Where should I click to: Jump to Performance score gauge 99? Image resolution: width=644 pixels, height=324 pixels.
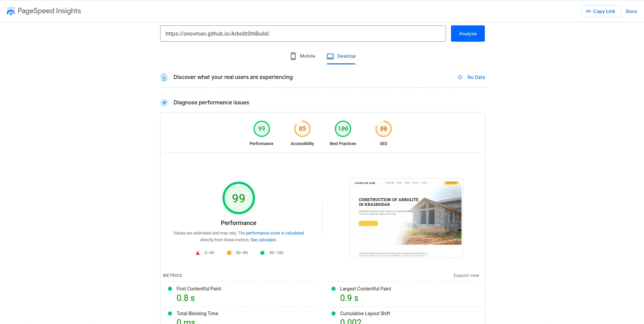(x=262, y=129)
